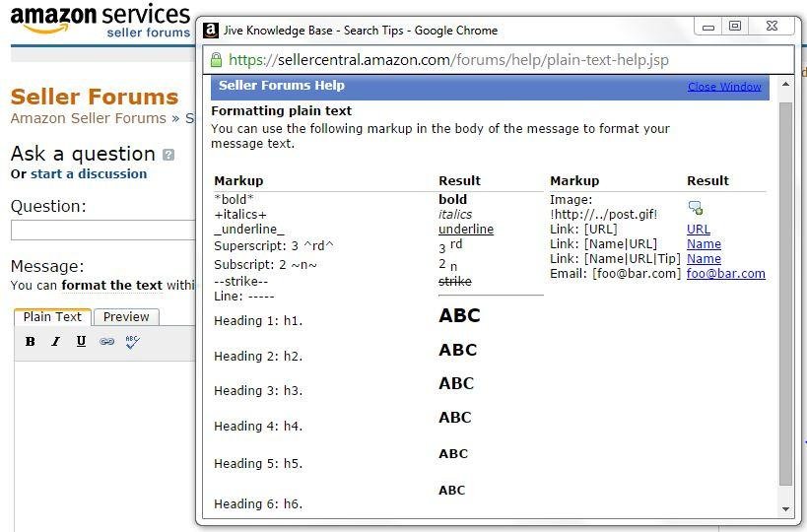Click the Link: [URL] markup text

[583, 229]
